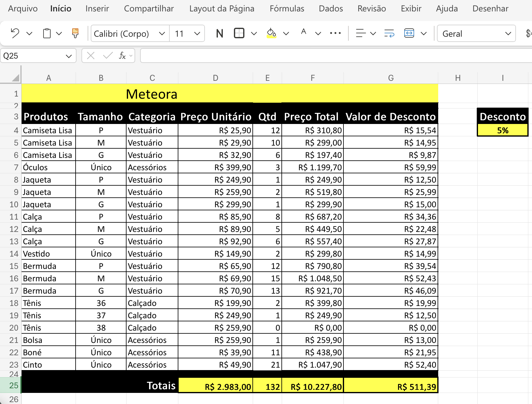Expand the Merge options dropdown arrow
Screen dimensions: 532x404
point(424,33)
